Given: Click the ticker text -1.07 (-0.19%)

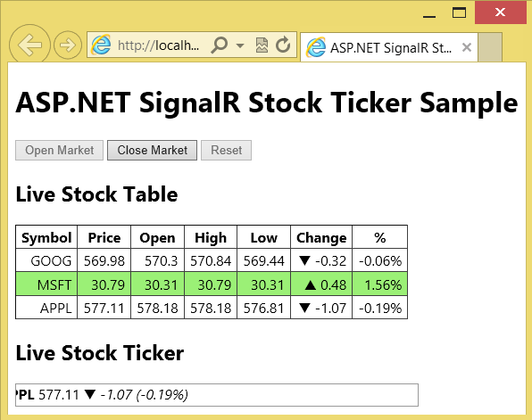Looking at the screenshot, I should 145,395.
